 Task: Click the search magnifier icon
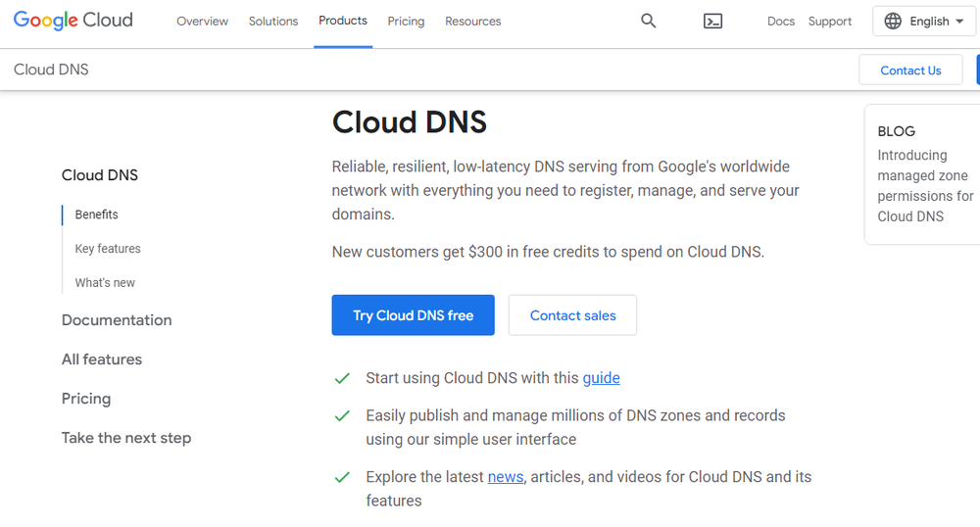[648, 21]
